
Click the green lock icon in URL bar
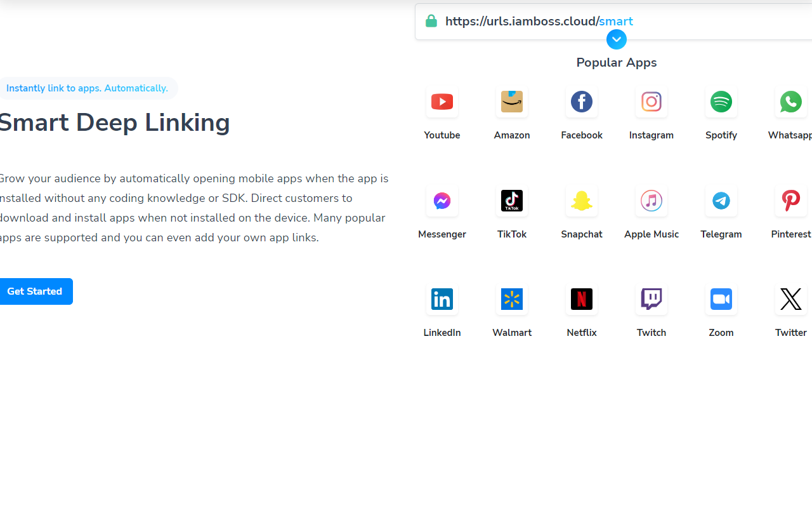click(431, 20)
